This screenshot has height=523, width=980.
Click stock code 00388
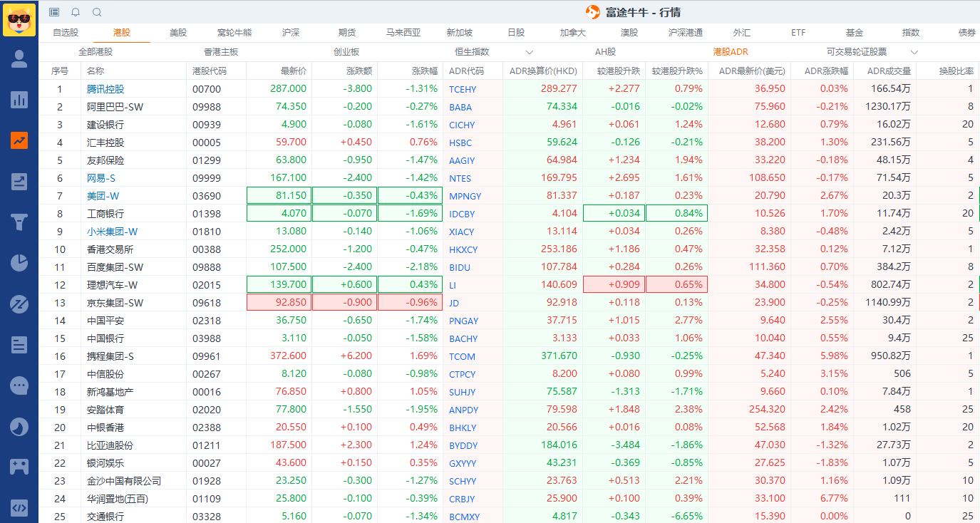207,249
